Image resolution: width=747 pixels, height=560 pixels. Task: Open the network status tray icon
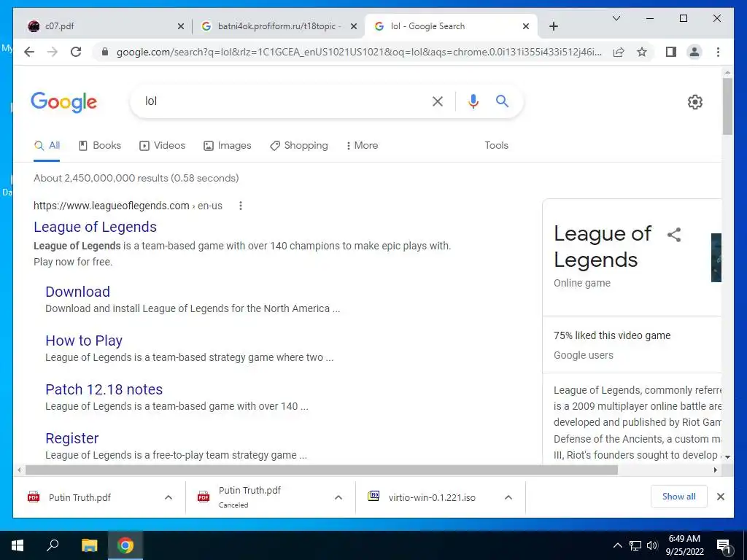pos(635,545)
